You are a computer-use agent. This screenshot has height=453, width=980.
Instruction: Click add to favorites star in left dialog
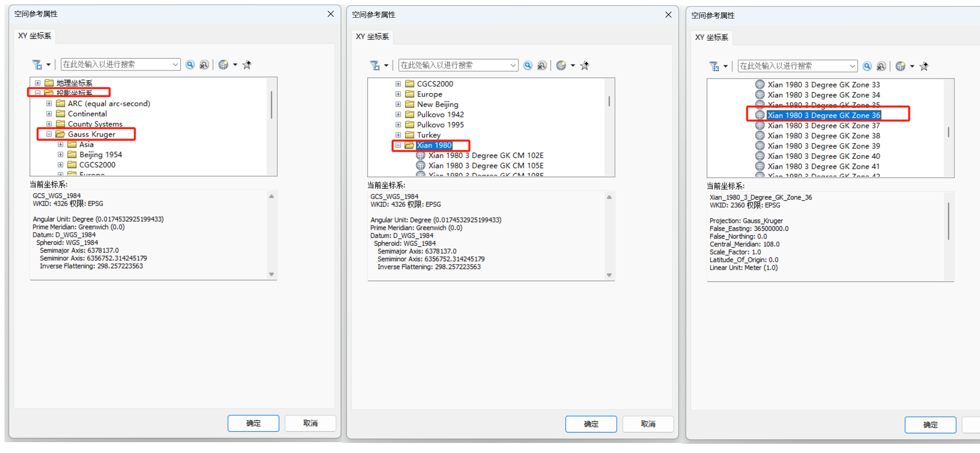247,64
